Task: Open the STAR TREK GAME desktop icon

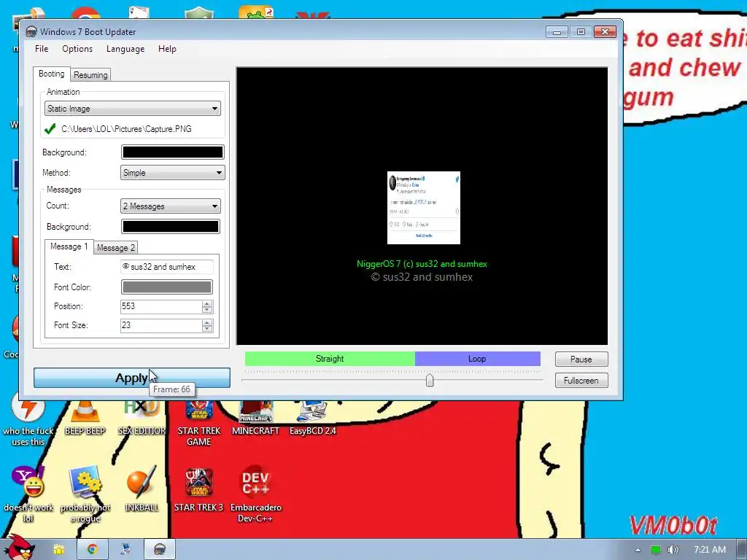Action: 198,424
